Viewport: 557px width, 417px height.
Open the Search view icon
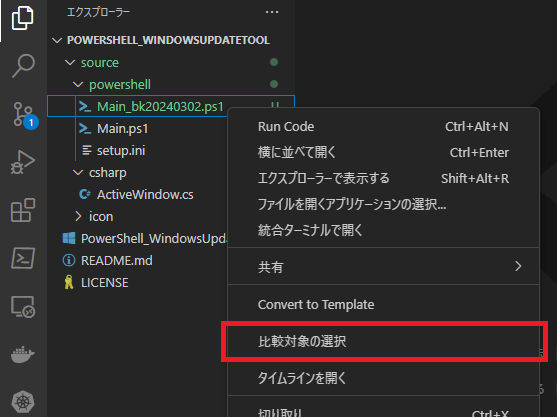coord(23,66)
